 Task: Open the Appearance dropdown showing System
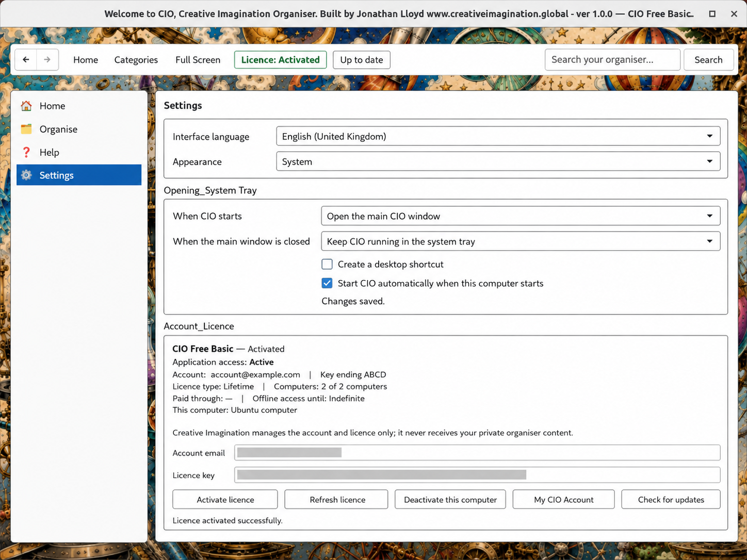498,161
